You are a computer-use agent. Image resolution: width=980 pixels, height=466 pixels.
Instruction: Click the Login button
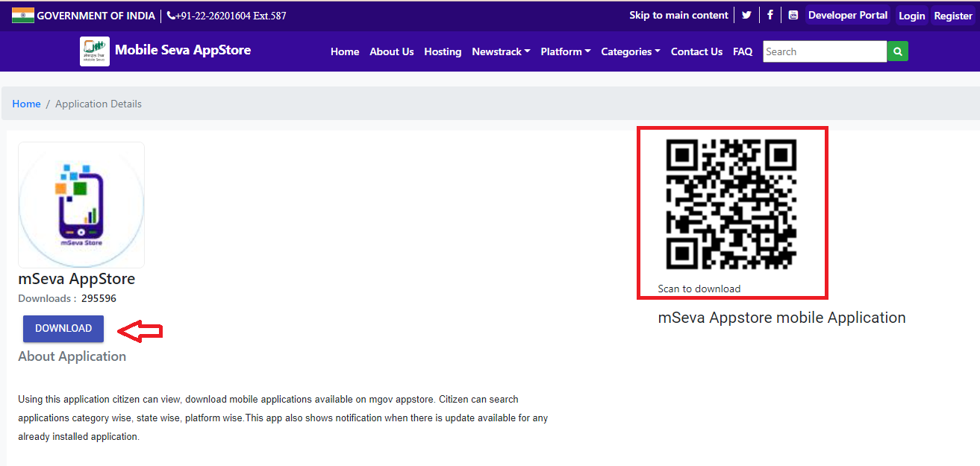(911, 16)
